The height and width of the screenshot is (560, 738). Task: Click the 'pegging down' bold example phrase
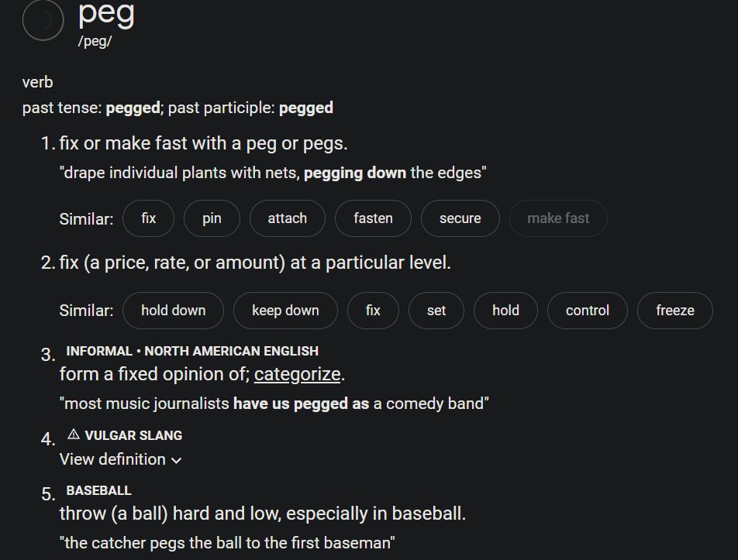[x=354, y=173]
